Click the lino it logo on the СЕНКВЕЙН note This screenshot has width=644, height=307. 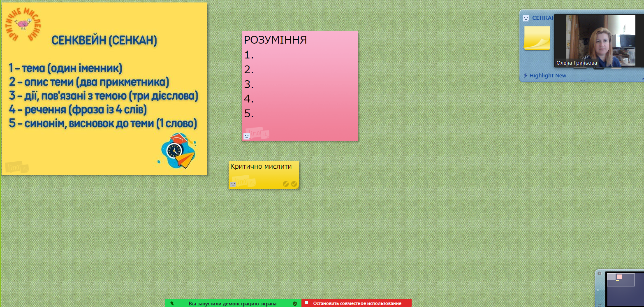pos(16,167)
